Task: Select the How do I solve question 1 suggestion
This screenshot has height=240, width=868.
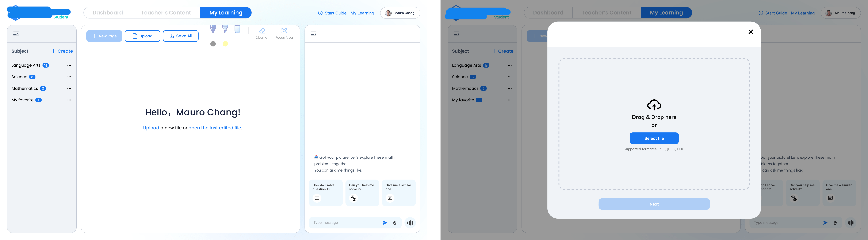Action: [326, 193]
